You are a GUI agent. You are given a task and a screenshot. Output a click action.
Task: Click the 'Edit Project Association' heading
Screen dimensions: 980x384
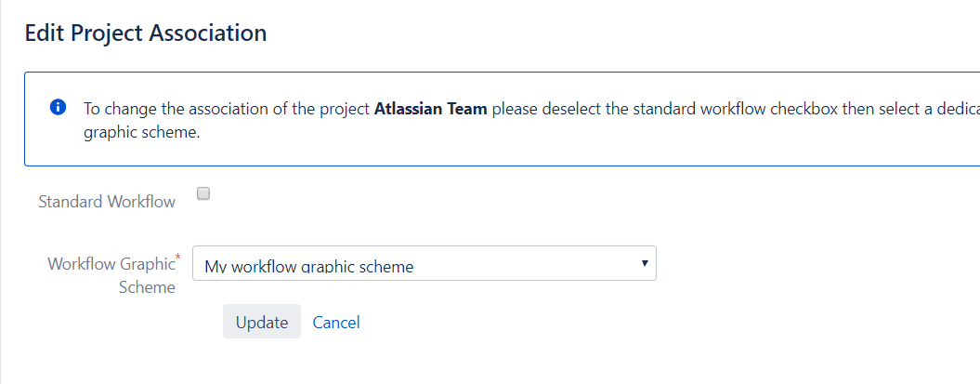pyautogui.click(x=146, y=33)
